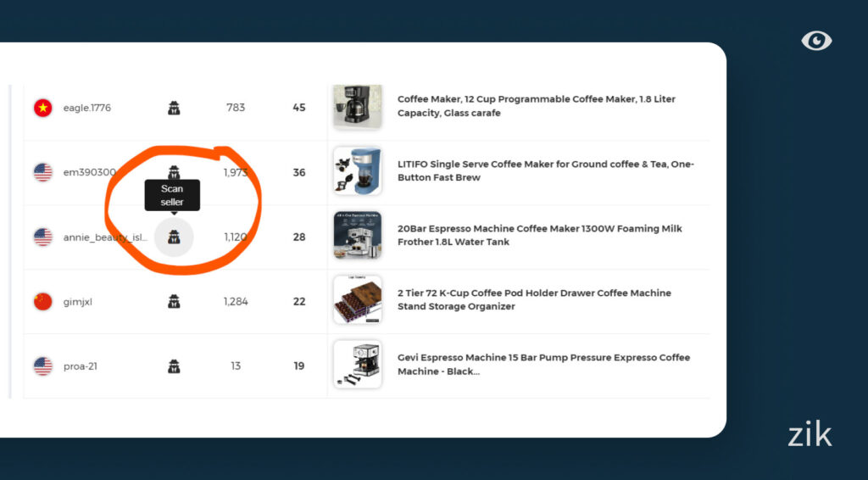Click Gevi Espresso Machine product thumbnail
This screenshot has height=480, width=868.
click(x=357, y=365)
